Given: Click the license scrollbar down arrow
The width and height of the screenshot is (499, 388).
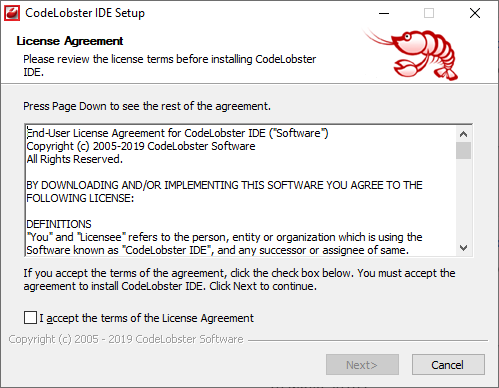Looking at the screenshot, I should 463,248.
